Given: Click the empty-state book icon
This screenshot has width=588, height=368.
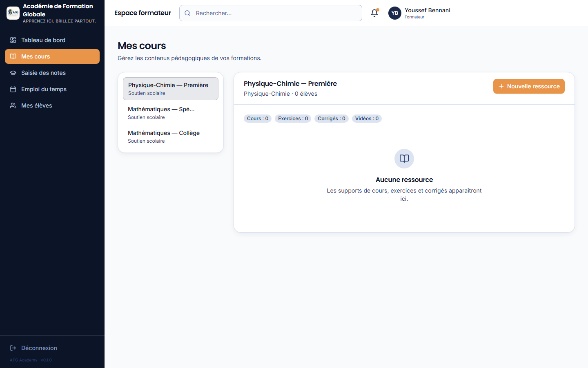Looking at the screenshot, I should (404, 159).
